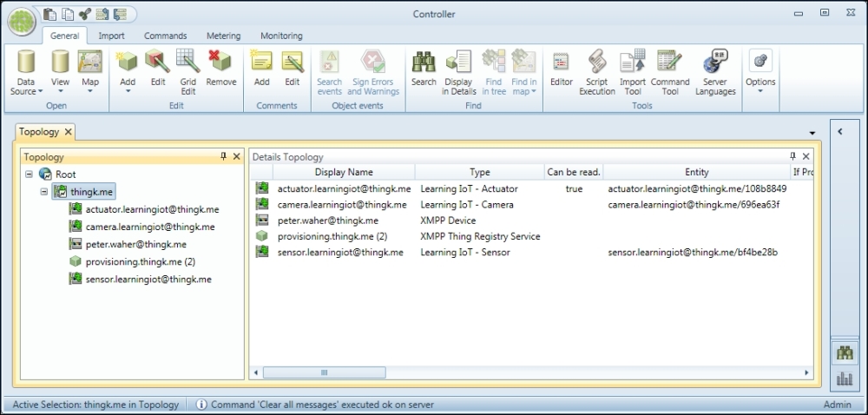Viewport: 868px width, 415px height.
Task: Open the document tab list dropdown arrow
Action: tap(812, 134)
